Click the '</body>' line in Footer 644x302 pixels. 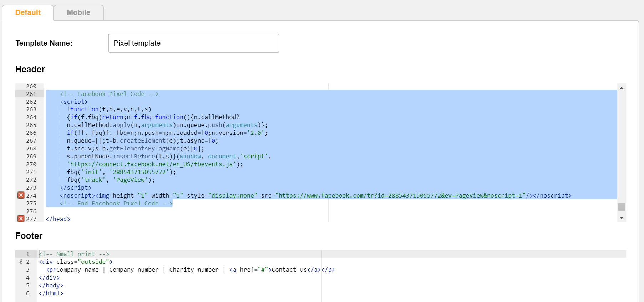(51, 285)
